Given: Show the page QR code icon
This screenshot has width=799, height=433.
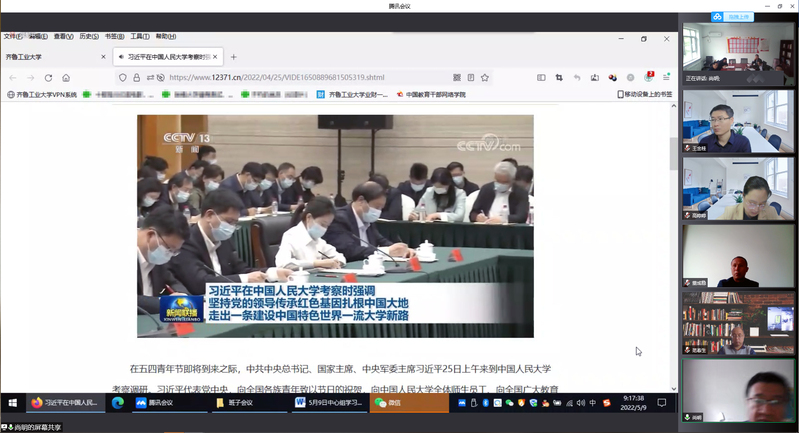Looking at the screenshot, I should pyautogui.click(x=457, y=77).
